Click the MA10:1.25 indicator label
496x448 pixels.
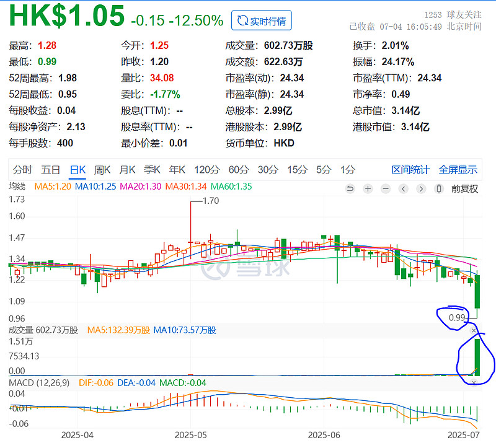(x=95, y=187)
